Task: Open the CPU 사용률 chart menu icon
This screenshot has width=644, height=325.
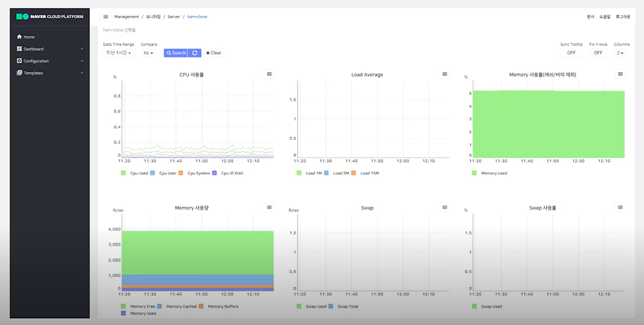Action: pos(269,74)
